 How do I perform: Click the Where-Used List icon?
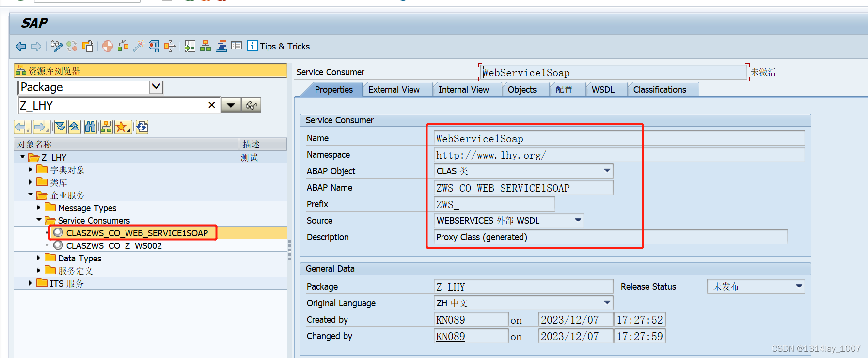click(x=154, y=46)
